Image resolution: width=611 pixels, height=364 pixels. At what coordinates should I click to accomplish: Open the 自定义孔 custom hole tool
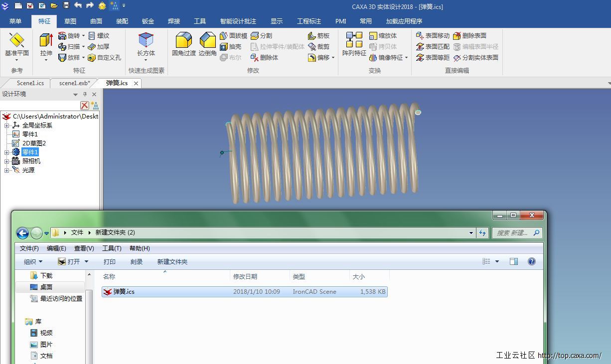click(x=104, y=58)
